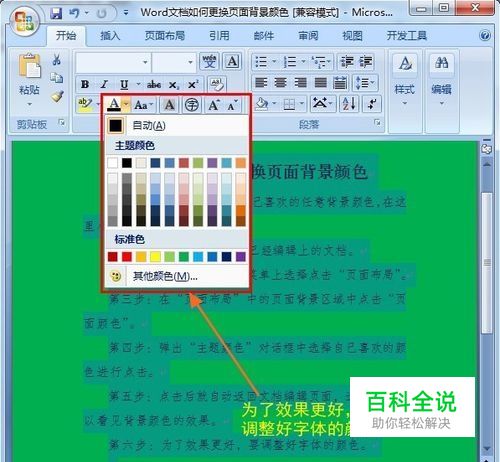Open the 邮件 mailings tab
The width and height of the screenshot is (500, 462).
[264, 35]
